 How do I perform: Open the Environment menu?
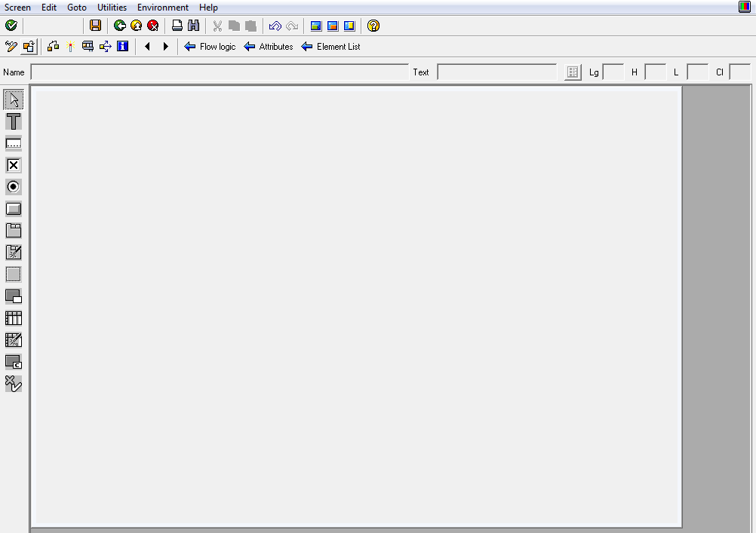click(162, 8)
